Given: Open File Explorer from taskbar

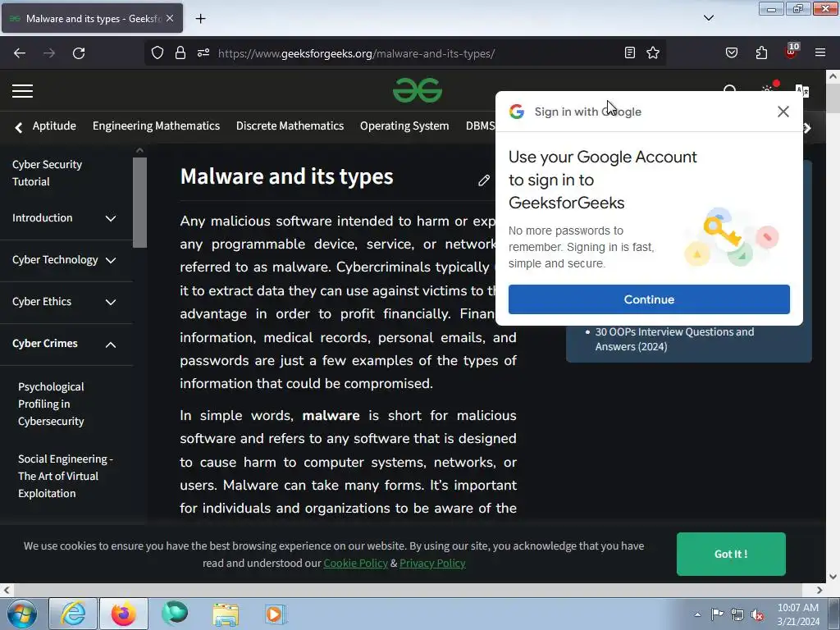Looking at the screenshot, I should (x=226, y=614).
